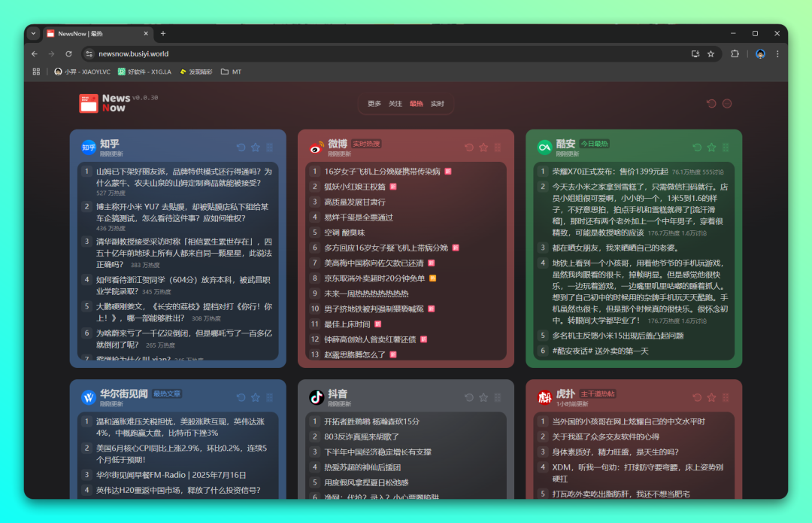Click the 酷安 card drag handle
The height and width of the screenshot is (523, 812).
(x=726, y=147)
